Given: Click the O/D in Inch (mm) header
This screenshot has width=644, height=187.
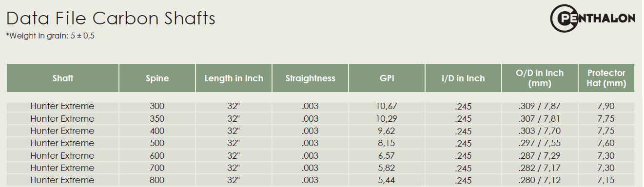Looking at the screenshot, I should click(540, 78).
